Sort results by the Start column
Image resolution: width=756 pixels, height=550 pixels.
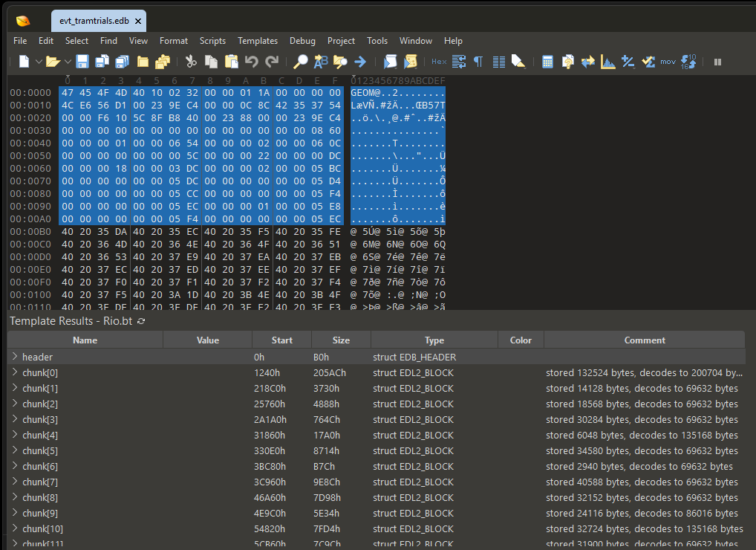281,340
